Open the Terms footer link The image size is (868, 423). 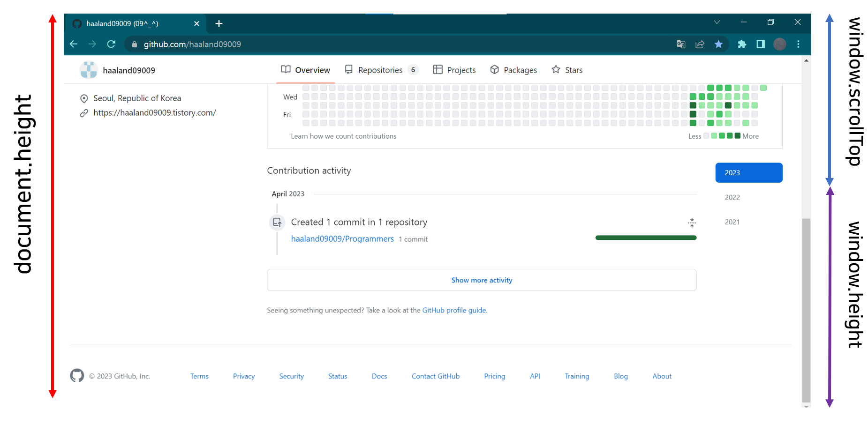coord(199,376)
